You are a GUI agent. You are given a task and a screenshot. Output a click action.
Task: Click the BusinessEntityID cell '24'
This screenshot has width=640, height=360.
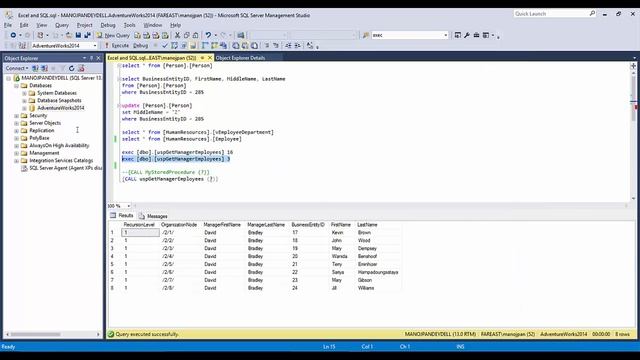pos(295,288)
